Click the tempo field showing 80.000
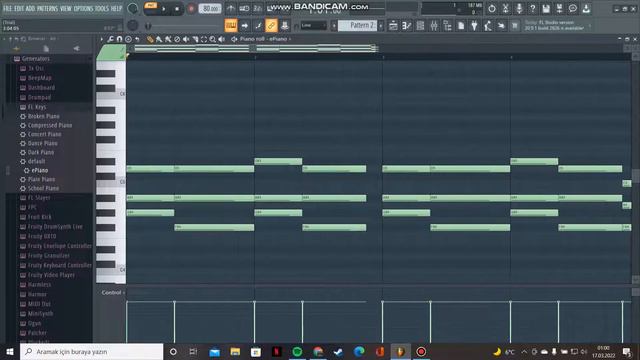The width and height of the screenshot is (640, 360). coord(210,9)
